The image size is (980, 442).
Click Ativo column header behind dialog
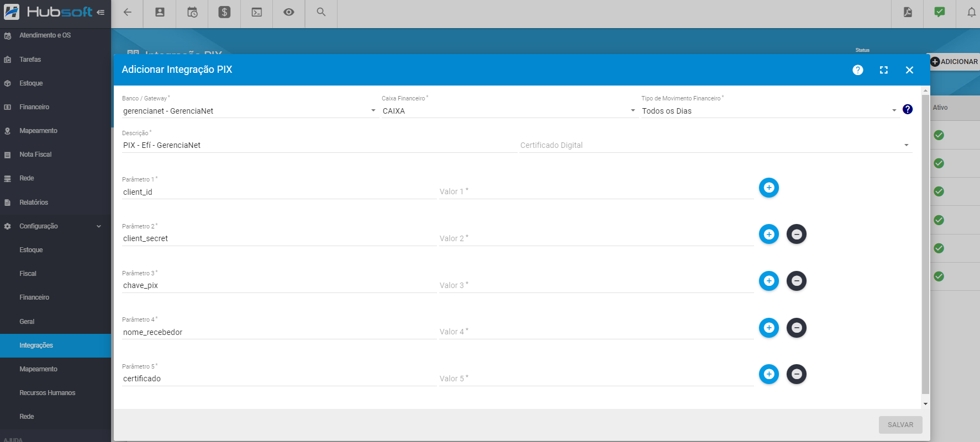coord(940,108)
